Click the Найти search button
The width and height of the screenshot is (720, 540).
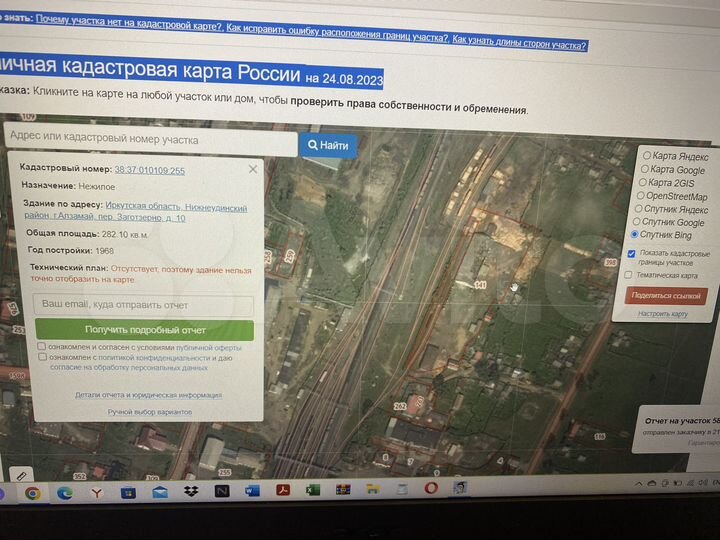coord(329,146)
